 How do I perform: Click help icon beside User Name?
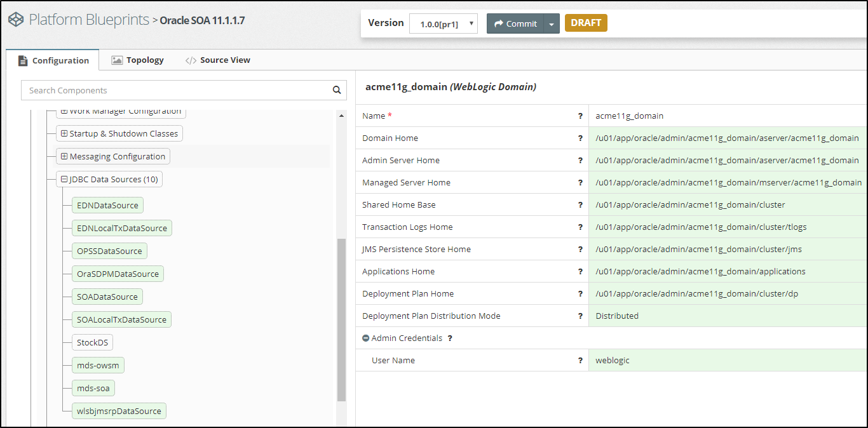click(x=580, y=361)
